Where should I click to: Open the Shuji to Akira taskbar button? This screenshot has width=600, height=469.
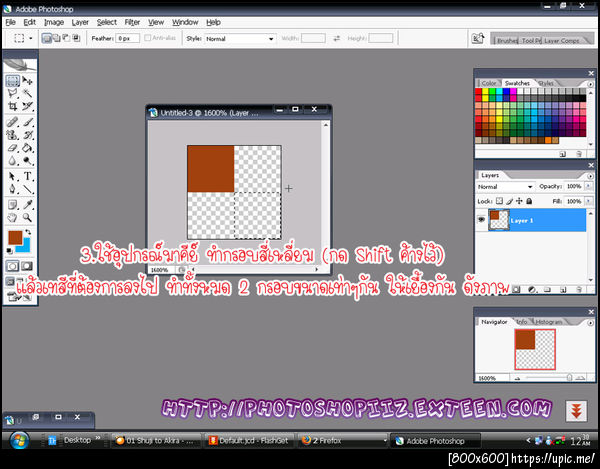click(x=156, y=441)
